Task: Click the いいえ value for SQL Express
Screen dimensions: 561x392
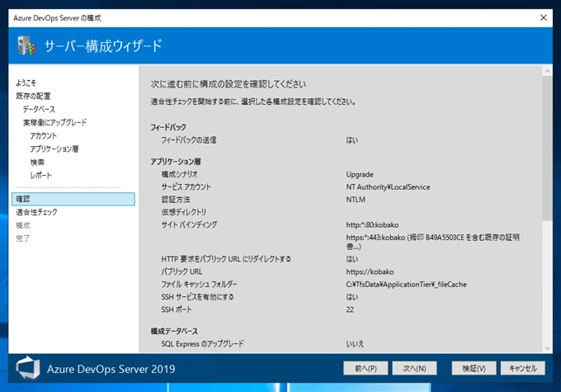Action: coord(355,343)
